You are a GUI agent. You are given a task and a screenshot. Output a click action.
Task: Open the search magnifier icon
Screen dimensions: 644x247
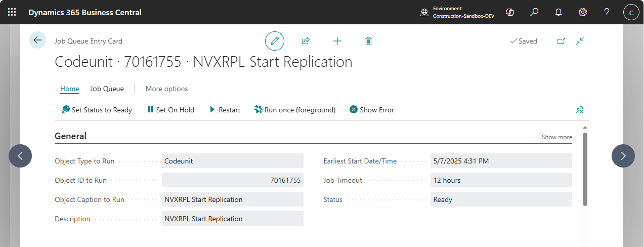pos(534,12)
